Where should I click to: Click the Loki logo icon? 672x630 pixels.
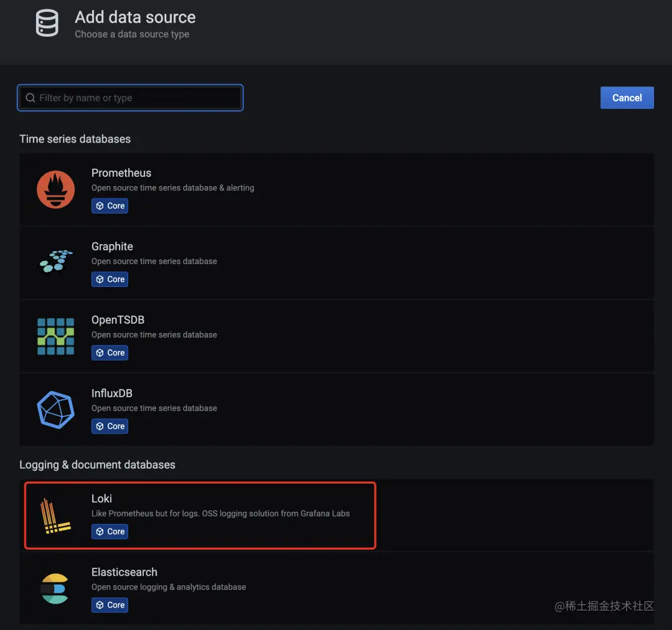click(55, 515)
